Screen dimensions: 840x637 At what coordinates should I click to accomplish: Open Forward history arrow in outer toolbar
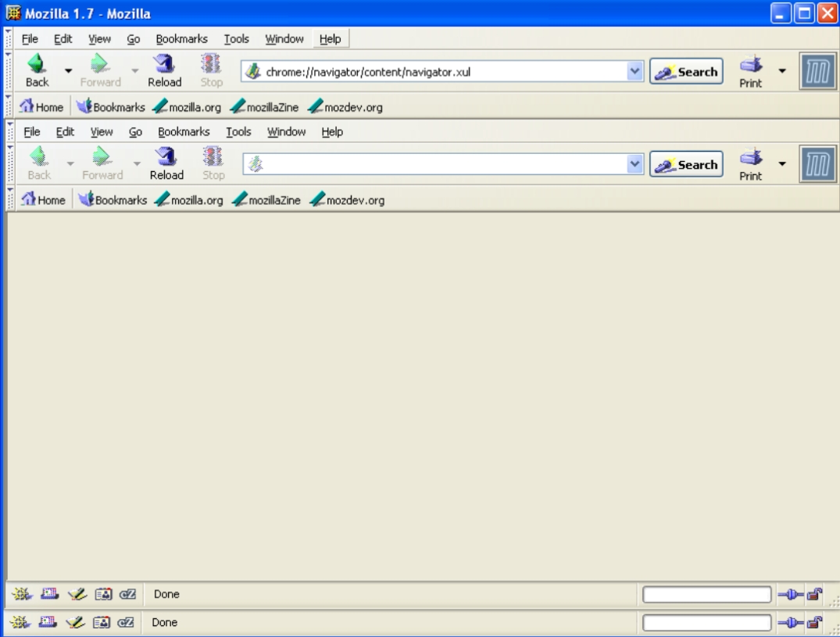tap(135, 70)
